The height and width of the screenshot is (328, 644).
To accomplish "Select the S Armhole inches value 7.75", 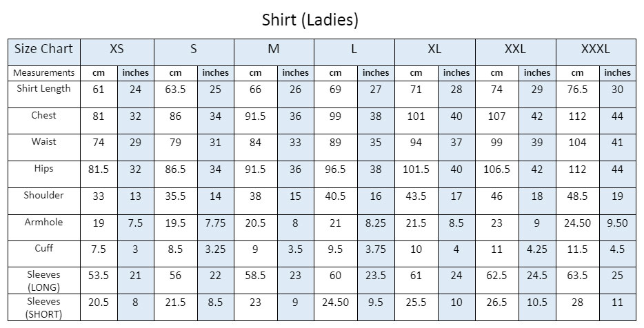I will pyautogui.click(x=215, y=223).
